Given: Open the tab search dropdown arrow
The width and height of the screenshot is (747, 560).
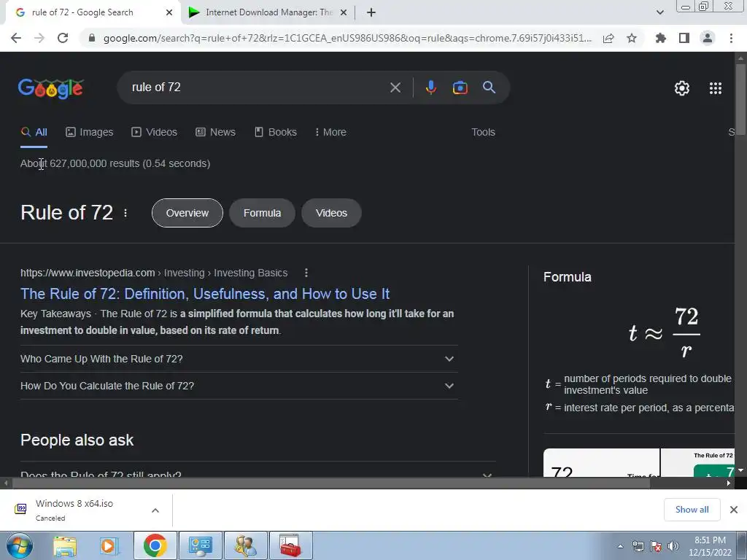Looking at the screenshot, I should tap(659, 12).
